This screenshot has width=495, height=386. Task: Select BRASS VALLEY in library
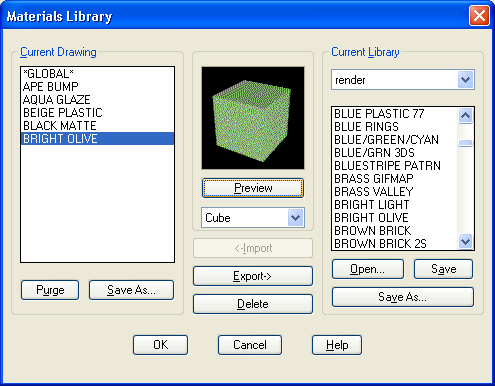click(395, 192)
